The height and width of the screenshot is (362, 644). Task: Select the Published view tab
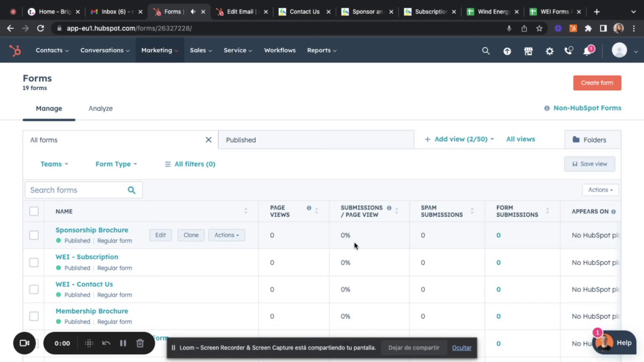(316, 140)
